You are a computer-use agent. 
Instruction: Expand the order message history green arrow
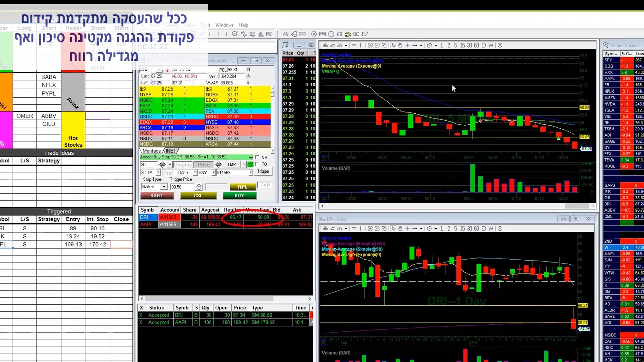click(251, 158)
